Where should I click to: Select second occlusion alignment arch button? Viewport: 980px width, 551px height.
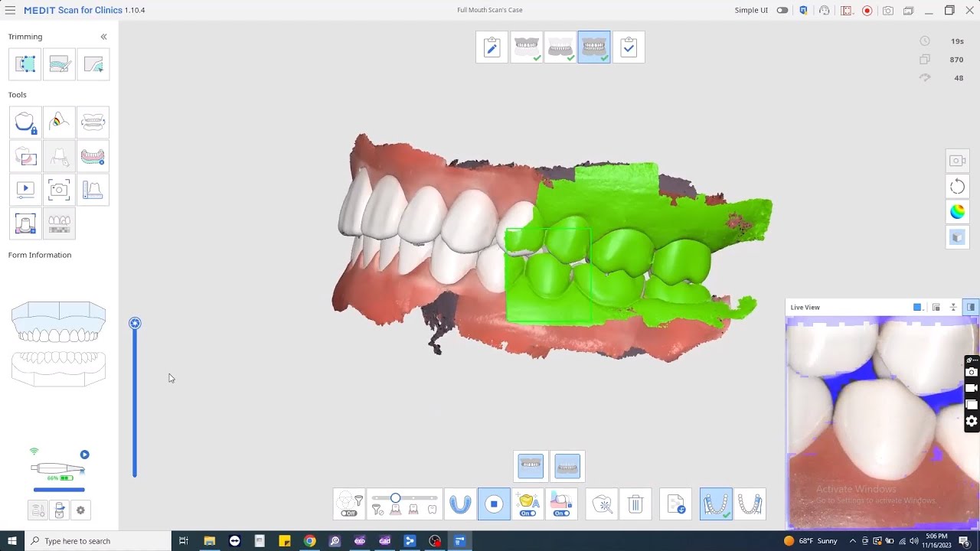click(x=750, y=504)
